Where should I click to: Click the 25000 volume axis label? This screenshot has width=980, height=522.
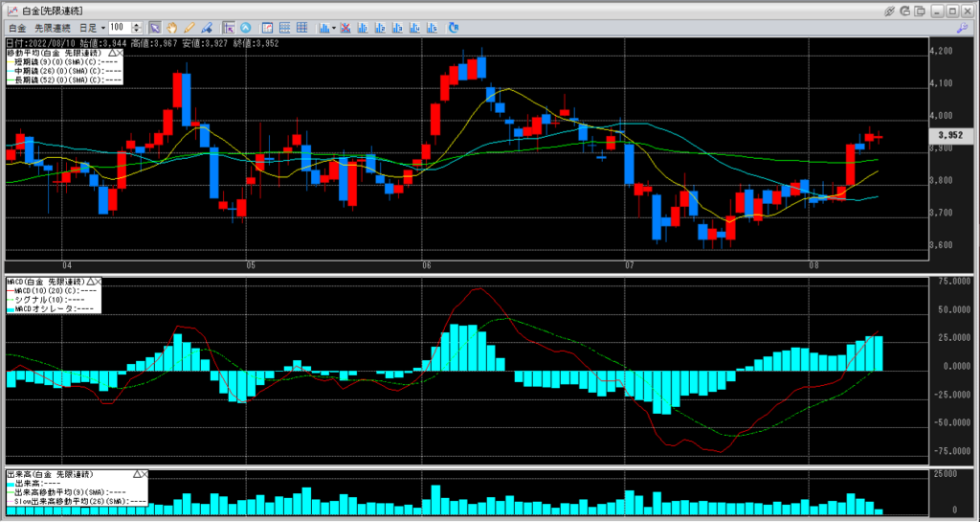[x=944, y=474]
